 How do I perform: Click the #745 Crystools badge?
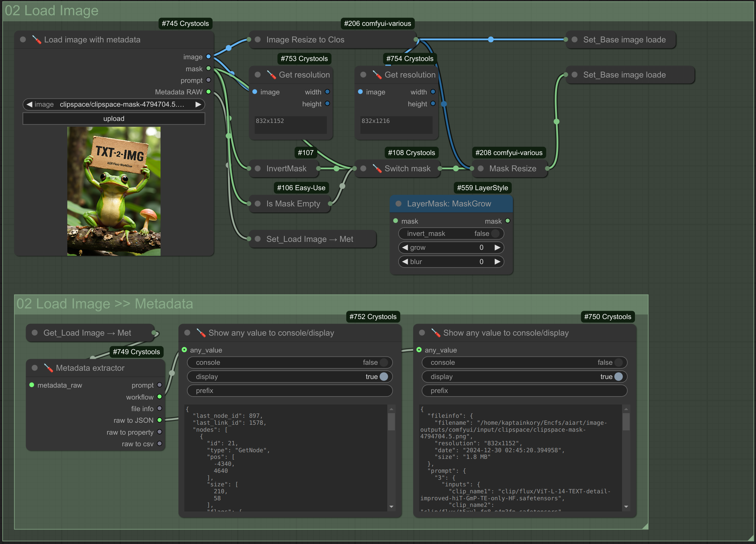[185, 24]
